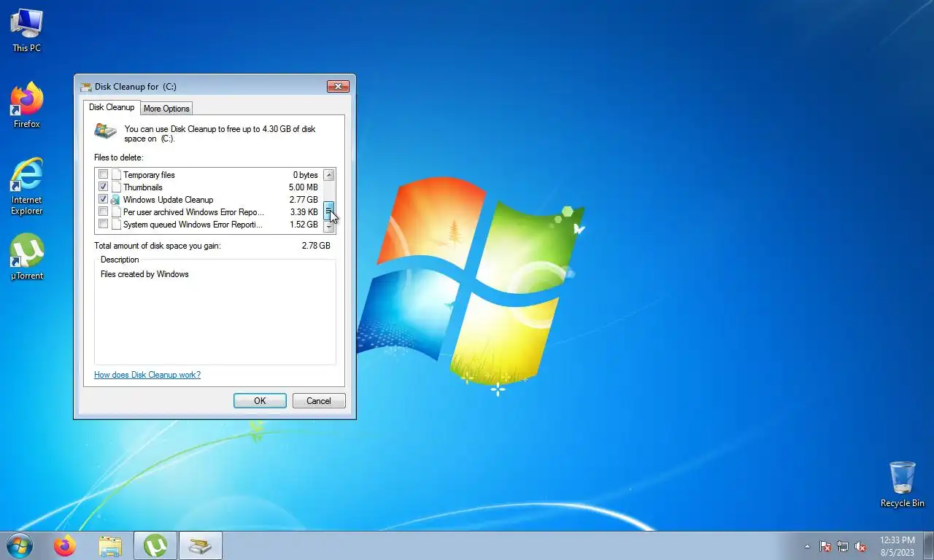Screen dimensions: 934x560
Task: Launch µTorrent from the desktop
Action: click(27, 257)
